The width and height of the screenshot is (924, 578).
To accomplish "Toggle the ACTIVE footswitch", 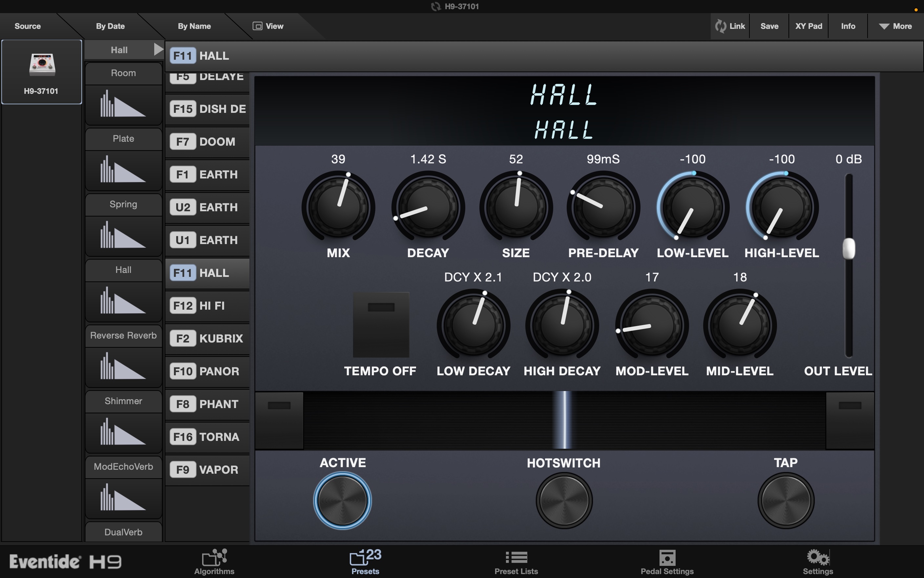I will pos(343,500).
